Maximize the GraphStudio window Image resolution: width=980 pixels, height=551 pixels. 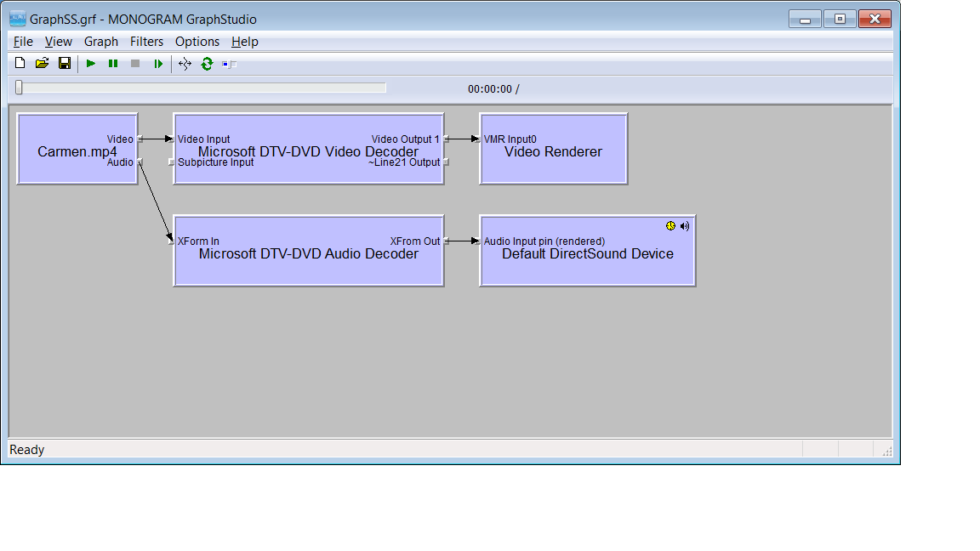click(x=840, y=20)
